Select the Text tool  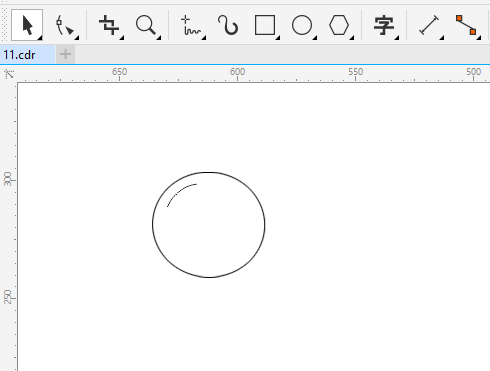[384, 25]
